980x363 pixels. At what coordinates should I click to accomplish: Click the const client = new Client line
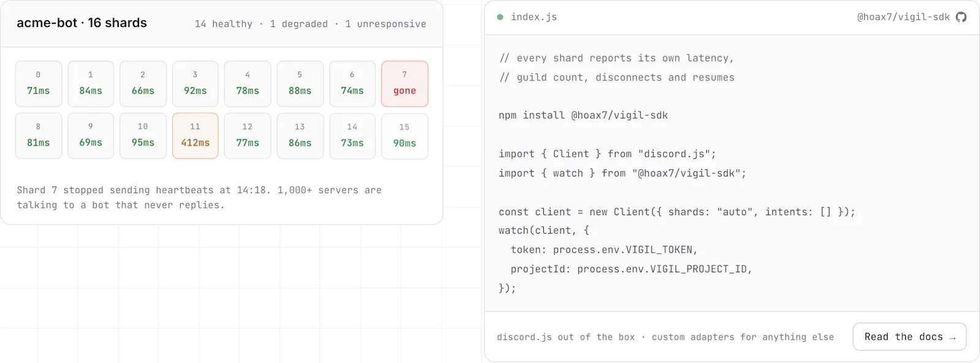pos(677,212)
